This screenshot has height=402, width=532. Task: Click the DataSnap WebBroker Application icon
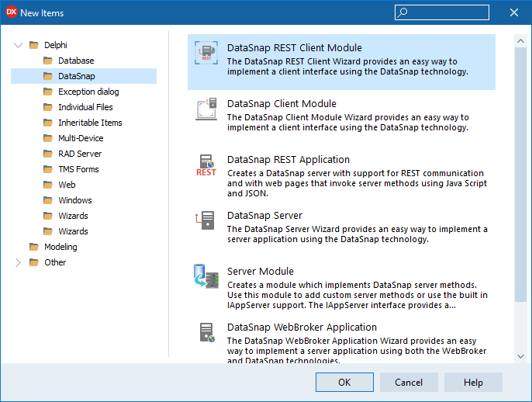(x=206, y=333)
